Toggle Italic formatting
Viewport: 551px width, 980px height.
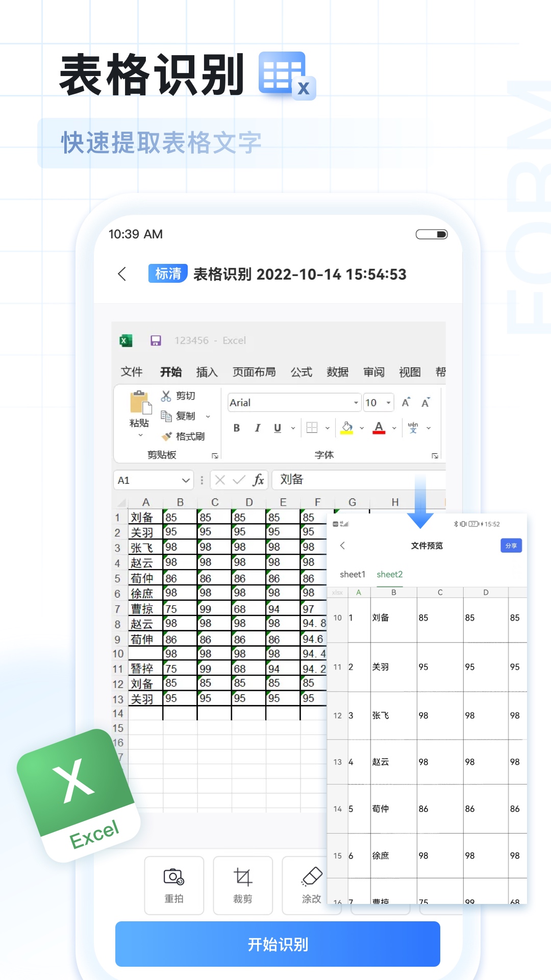point(258,428)
